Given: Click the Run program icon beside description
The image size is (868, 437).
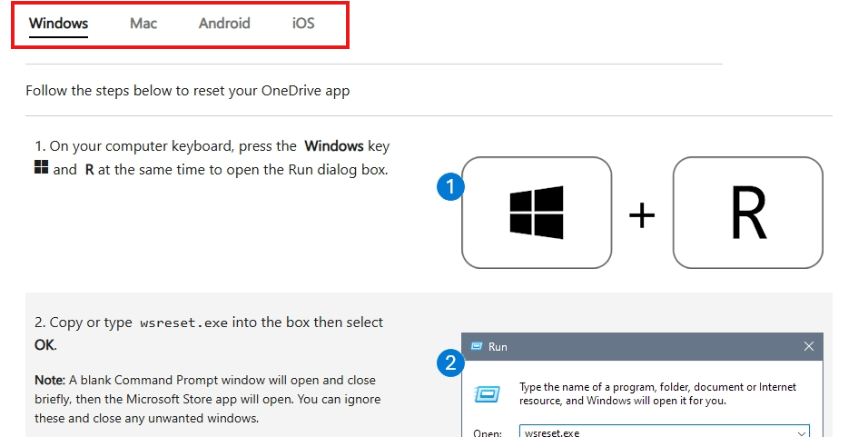Looking at the screenshot, I should click(488, 394).
